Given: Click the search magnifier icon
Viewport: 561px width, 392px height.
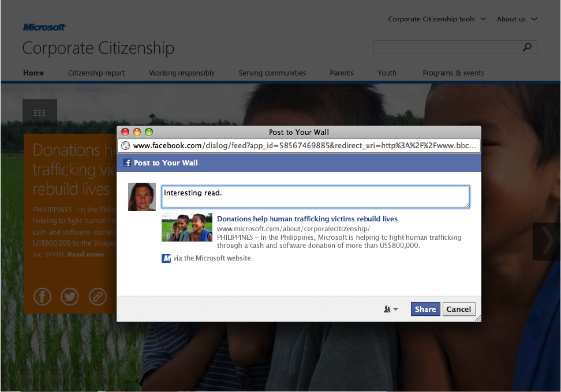Looking at the screenshot, I should 527,47.
